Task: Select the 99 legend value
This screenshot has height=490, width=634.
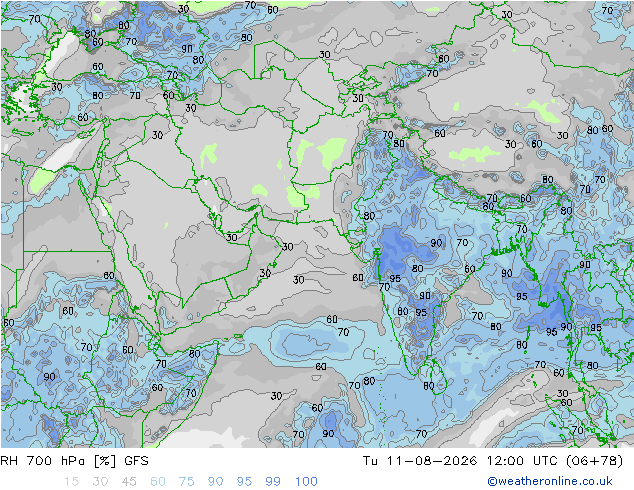Action: (273, 482)
